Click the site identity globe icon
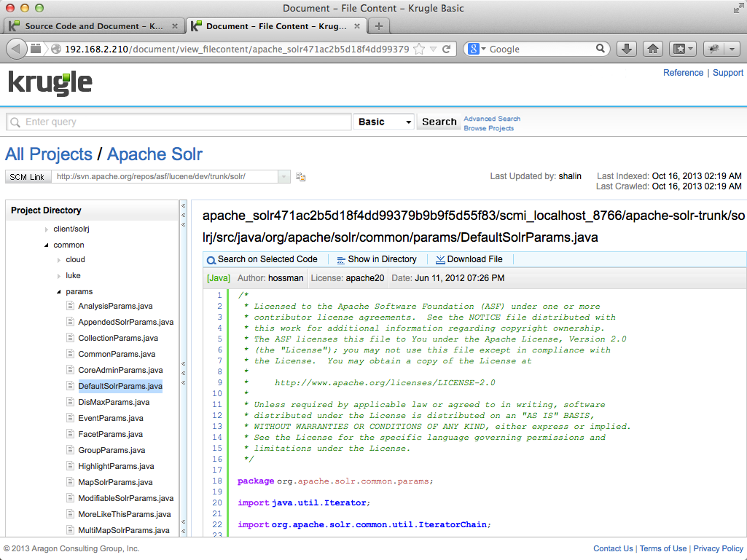 (x=56, y=49)
